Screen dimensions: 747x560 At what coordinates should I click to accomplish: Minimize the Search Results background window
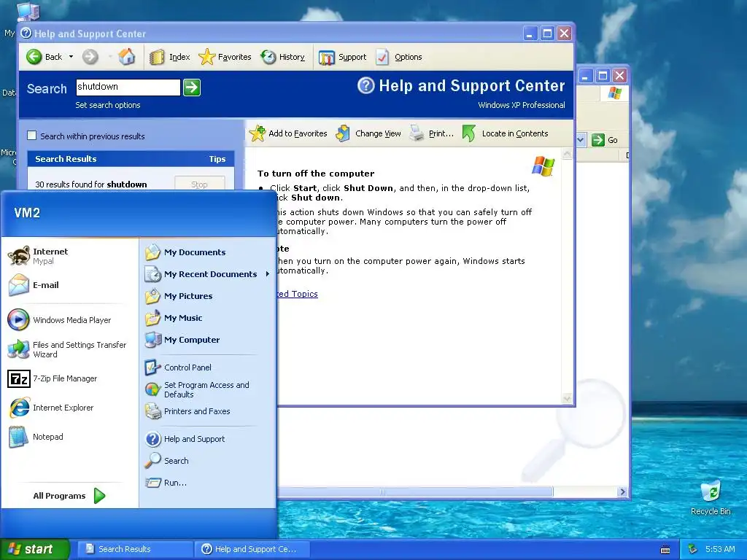point(586,75)
